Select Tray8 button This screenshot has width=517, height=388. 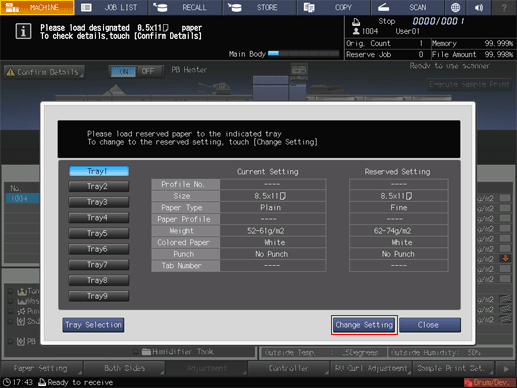pos(99,280)
